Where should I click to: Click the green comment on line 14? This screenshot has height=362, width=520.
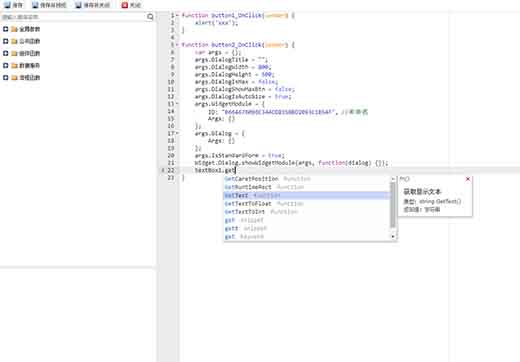[x=355, y=112]
